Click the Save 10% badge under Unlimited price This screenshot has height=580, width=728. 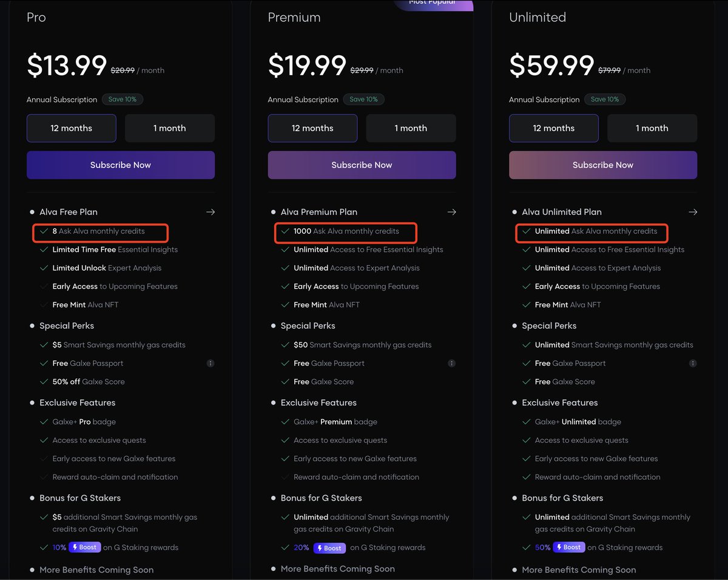click(605, 99)
